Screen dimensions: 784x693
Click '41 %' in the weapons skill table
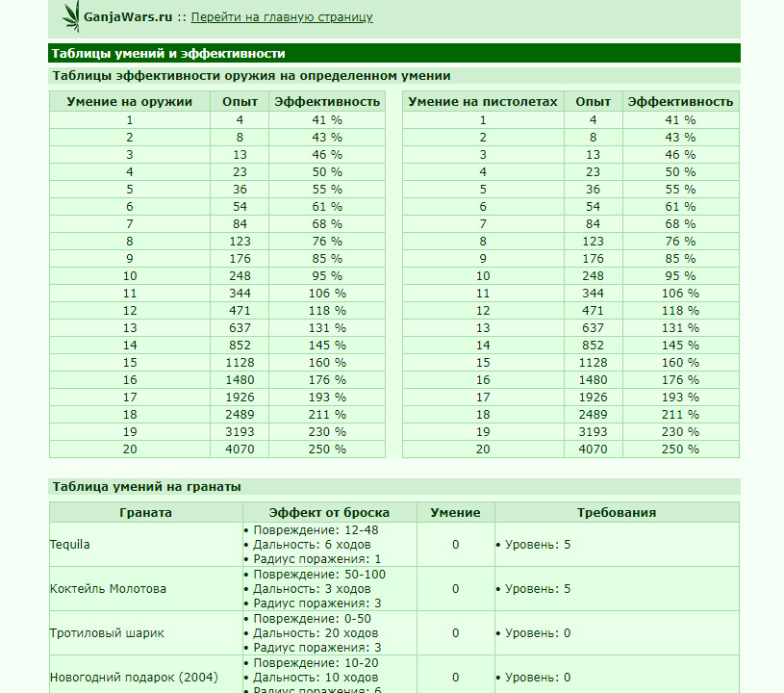point(327,120)
